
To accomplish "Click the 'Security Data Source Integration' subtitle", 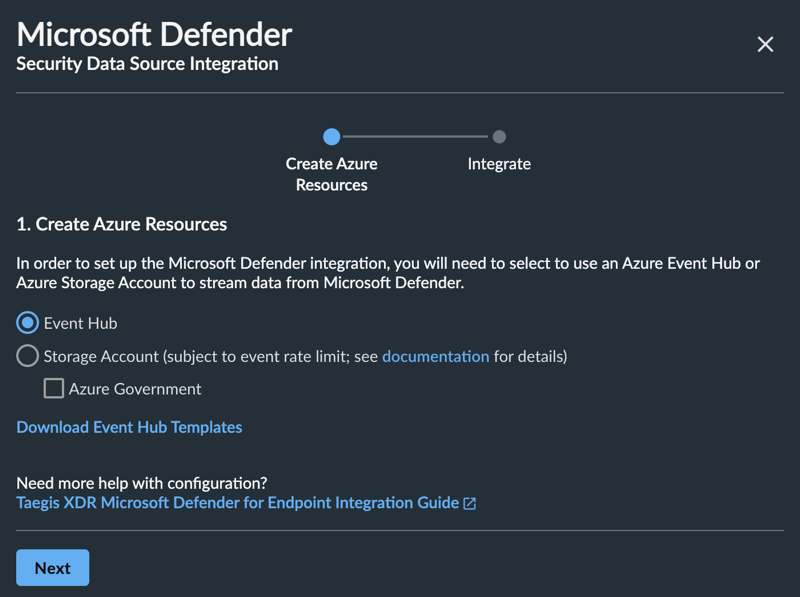I will (x=147, y=64).
